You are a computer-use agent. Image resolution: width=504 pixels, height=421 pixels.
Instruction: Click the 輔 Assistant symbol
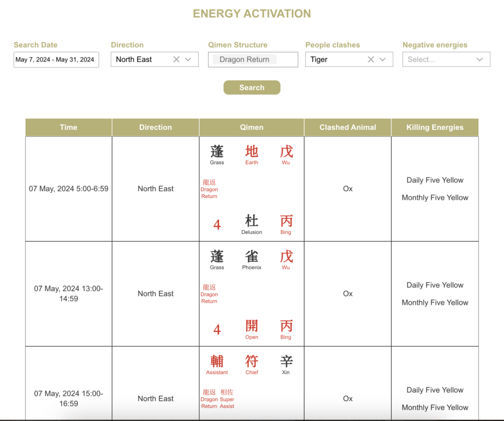(217, 362)
